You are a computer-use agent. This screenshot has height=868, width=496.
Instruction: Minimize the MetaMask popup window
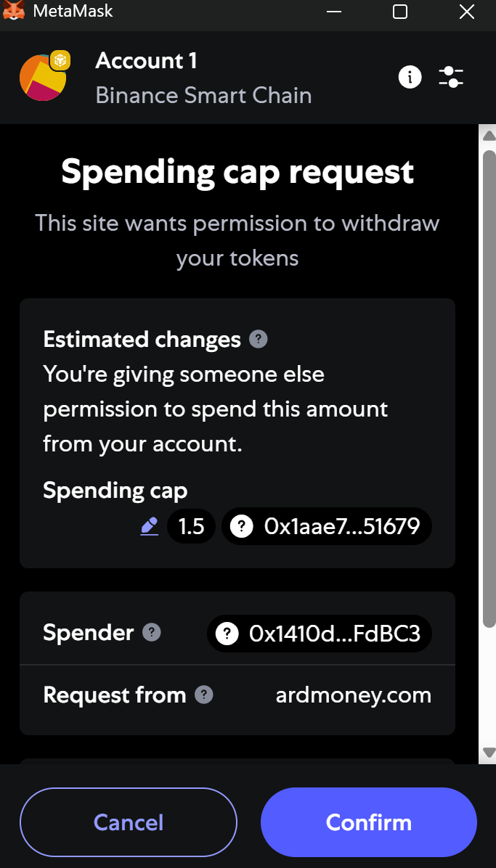pyautogui.click(x=334, y=12)
